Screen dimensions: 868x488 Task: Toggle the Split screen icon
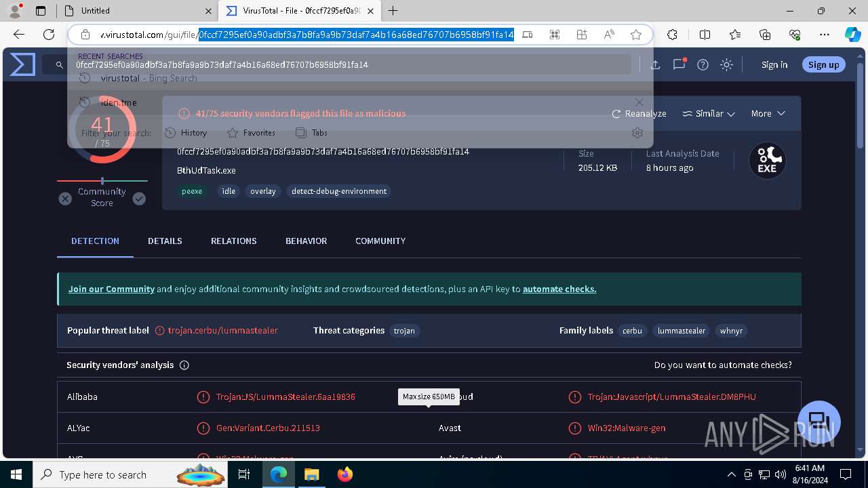click(705, 35)
